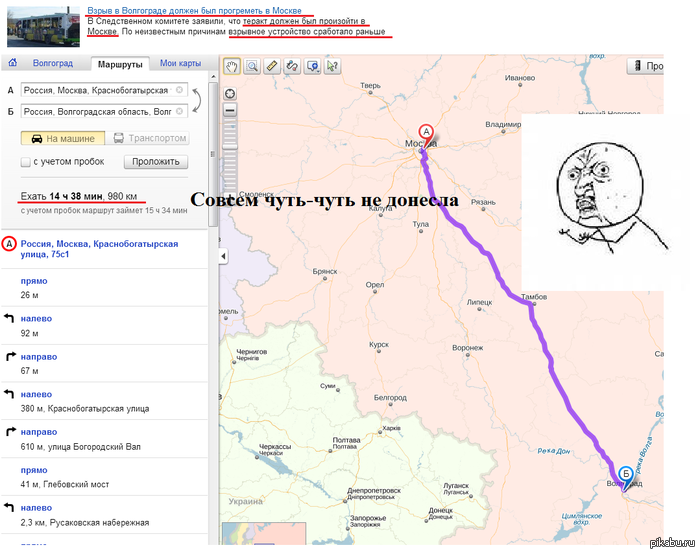Select the hand pan tool
The image size is (700, 554).
tap(231, 66)
